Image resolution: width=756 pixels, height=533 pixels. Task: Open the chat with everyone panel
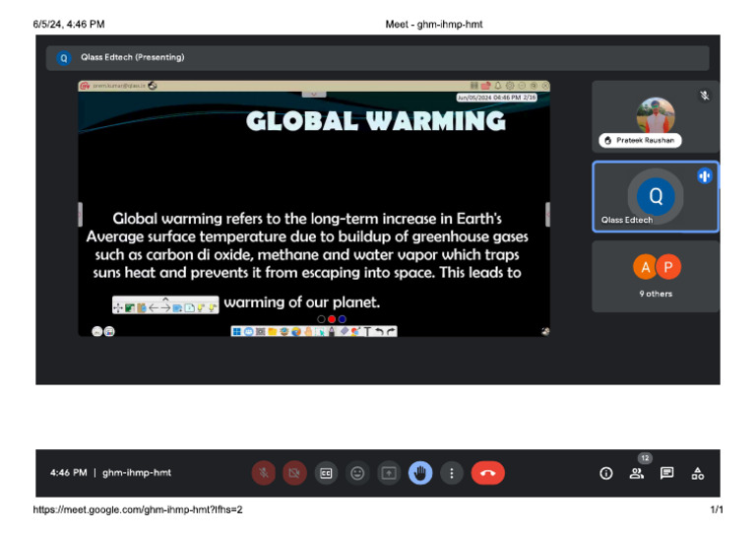(x=667, y=473)
